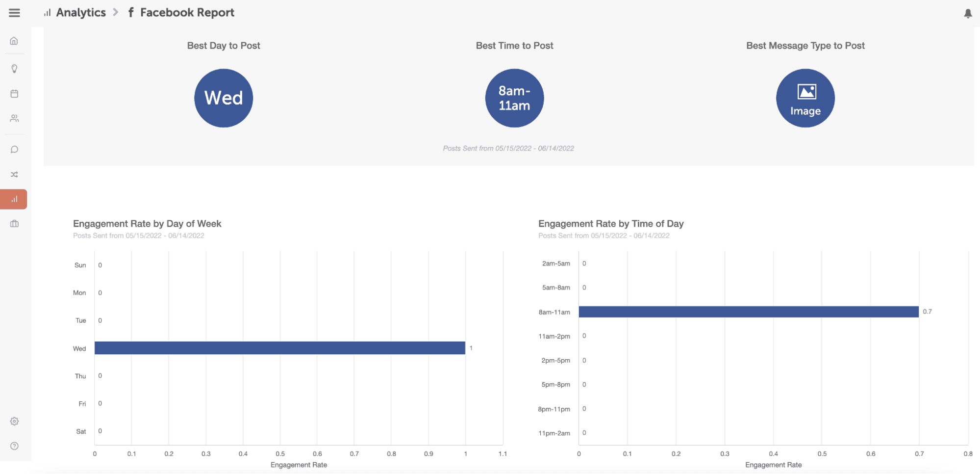The width and height of the screenshot is (980, 474).
Task: Open the help question mark icon
Action: click(x=14, y=446)
